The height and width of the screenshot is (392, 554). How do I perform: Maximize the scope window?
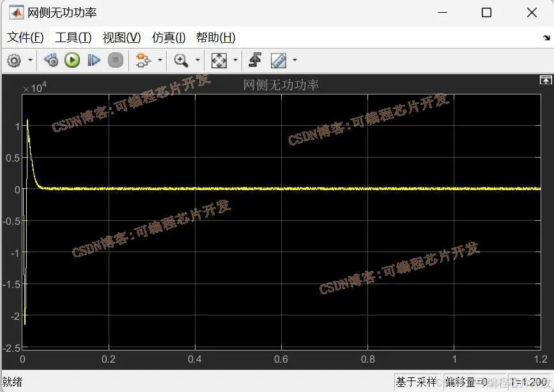coord(486,13)
